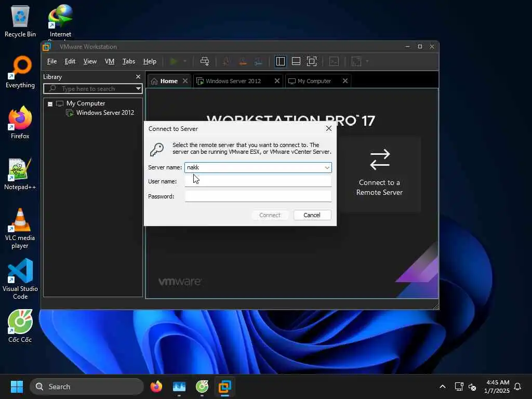Click the stretch guest display toolbar icon
The image size is (532, 399).
coord(356,61)
